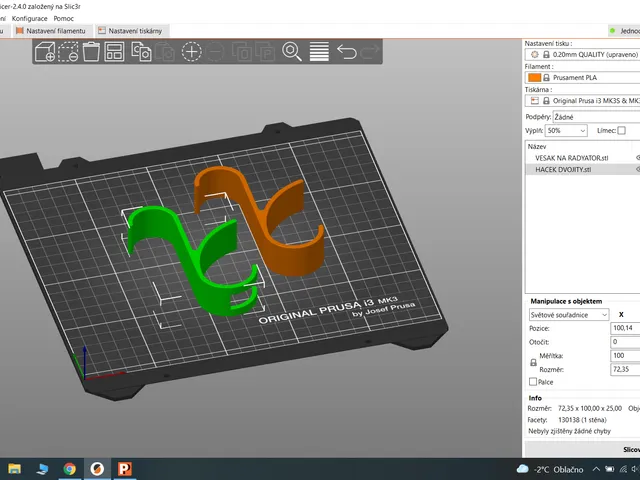
Task: Click the Jednoduchý mode button
Action: click(x=624, y=31)
